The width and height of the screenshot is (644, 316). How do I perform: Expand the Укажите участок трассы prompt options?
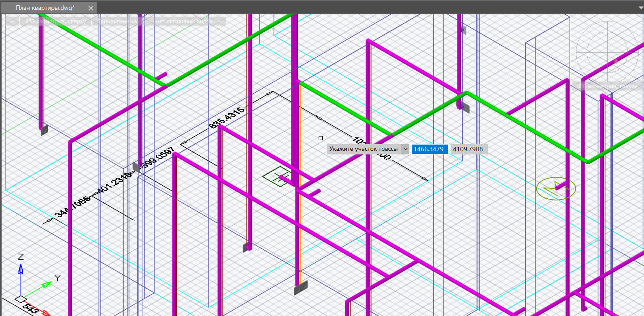[x=405, y=149]
